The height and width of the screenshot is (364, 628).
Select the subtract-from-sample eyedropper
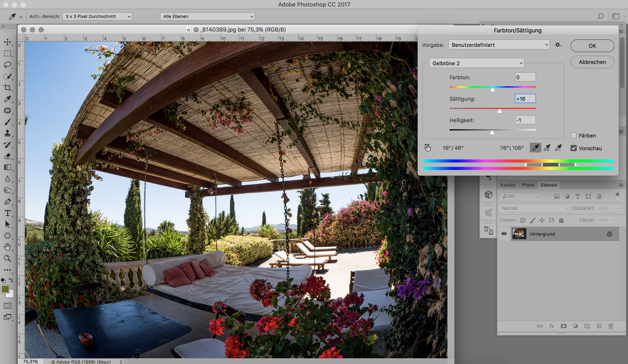tap(558, 148)
